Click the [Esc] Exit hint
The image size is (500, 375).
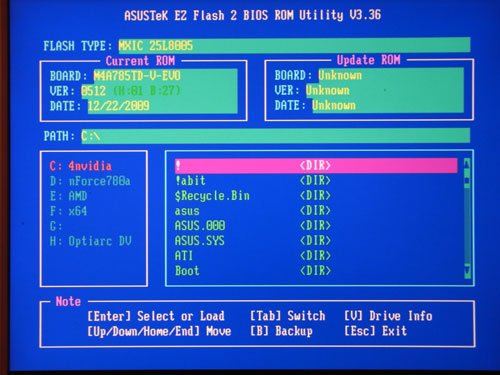pyautogui.click(x=375, y=331)
